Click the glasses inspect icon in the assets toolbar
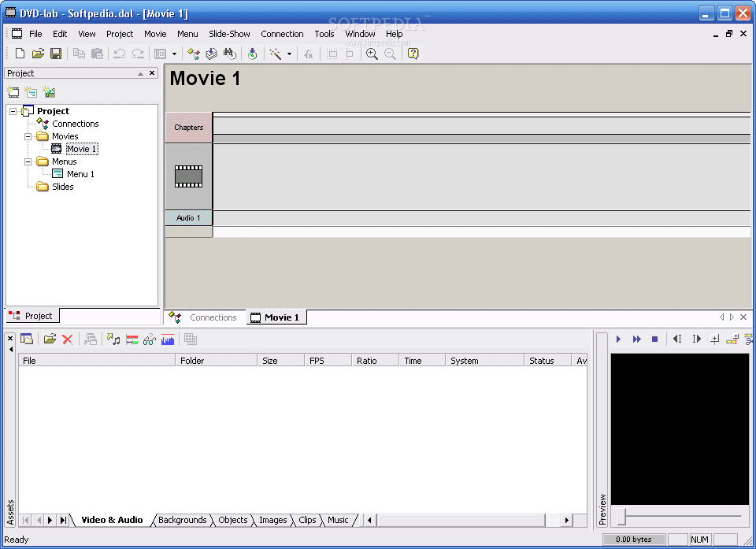The height and width of the screenshot is (549, 756). [x=150, y=339]
